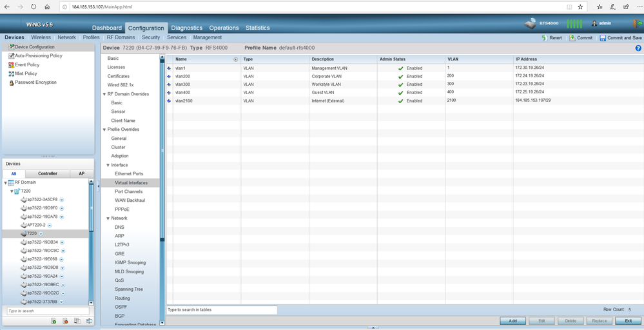Open dropdown arrow next to ap7522-3A5CF8
Image resolution: width=644 pixels, height=330 pixels.
pyautogui.click(x=62, y=200)
